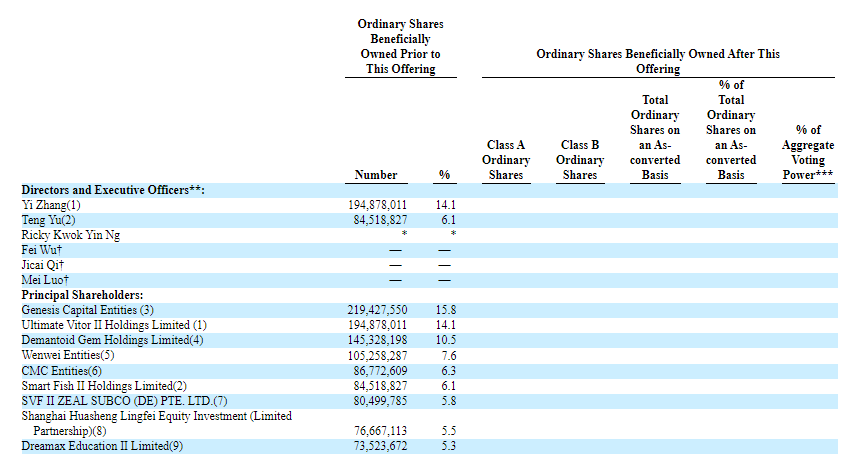Image resolution: width=849 pixels, height=464 pixels.
Task: Select the 15.8 percentage value
Action: click(x=445, y=310)
